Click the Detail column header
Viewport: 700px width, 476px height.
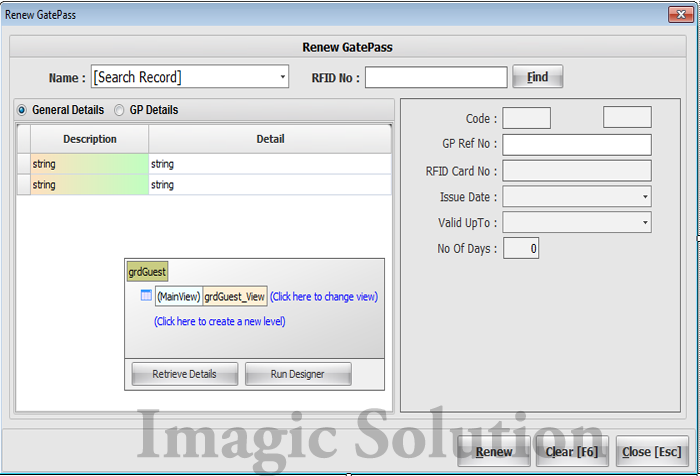point(270,139)
